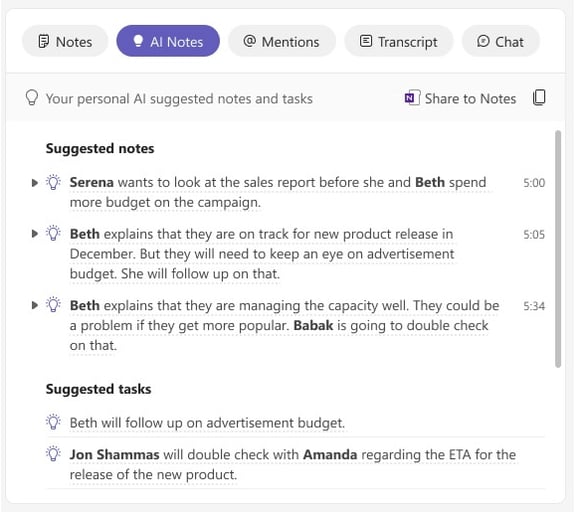Open the Transcript tab
Image resolution: width=576 pixels, height=512 pixels.
[399, 42]
